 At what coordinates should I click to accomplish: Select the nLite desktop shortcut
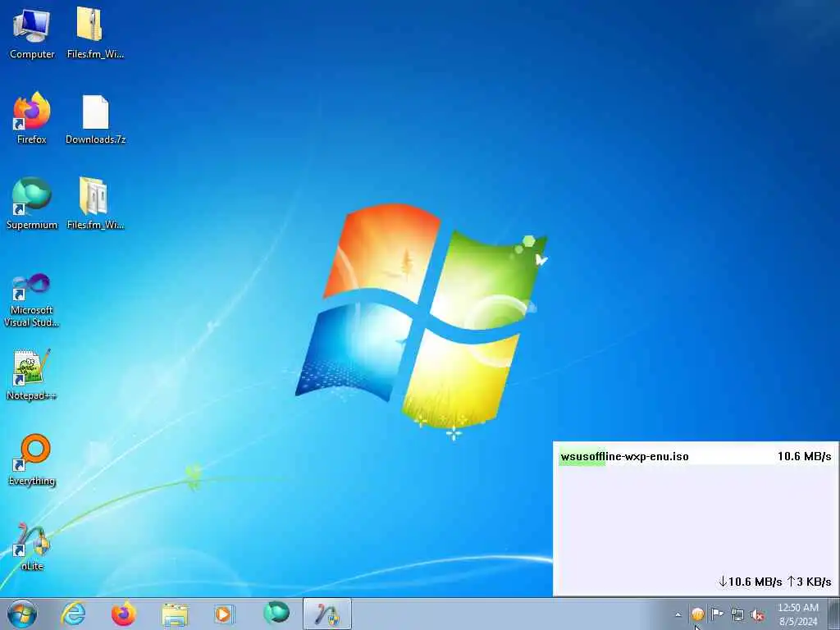click(32, 546)
